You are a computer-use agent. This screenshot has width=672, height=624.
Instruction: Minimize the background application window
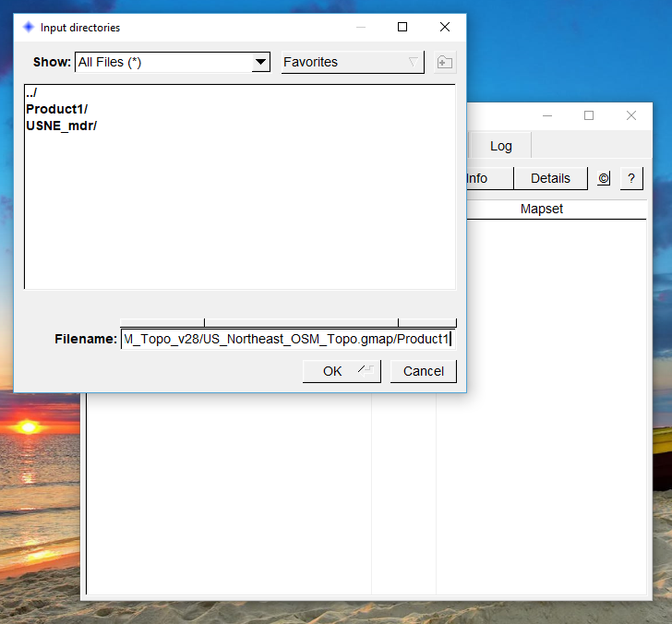pos(547,115)
